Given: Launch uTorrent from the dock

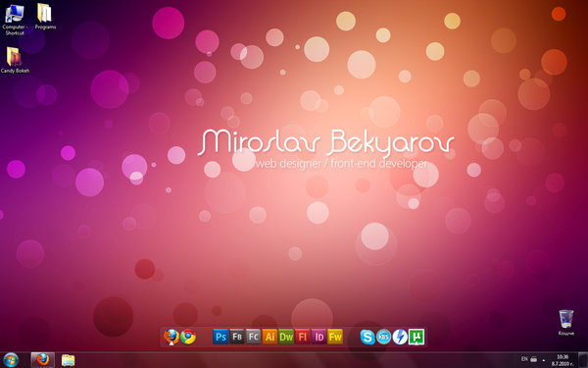Looking at the screenshot, I should pyautogui.click(x=416, y=337).
